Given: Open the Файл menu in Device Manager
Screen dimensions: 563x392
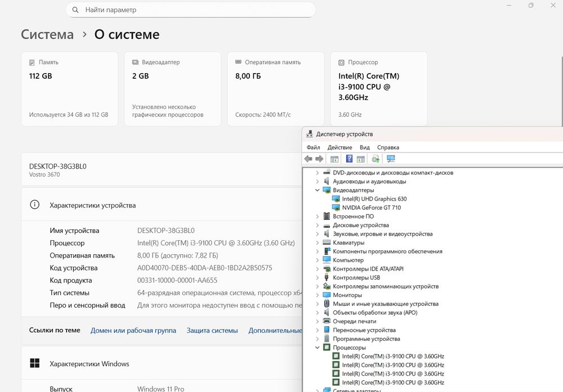Looking at the screenshot, I should [313, 147].
